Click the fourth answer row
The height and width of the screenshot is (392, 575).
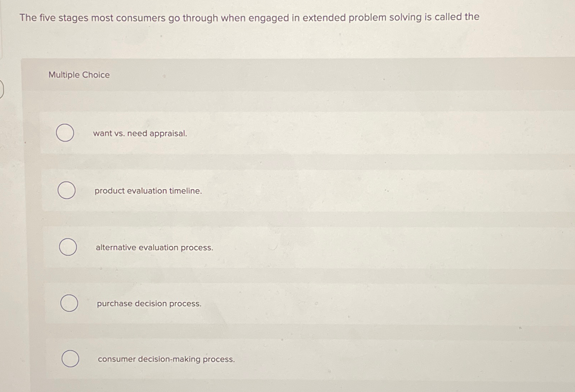click(250, 303)
